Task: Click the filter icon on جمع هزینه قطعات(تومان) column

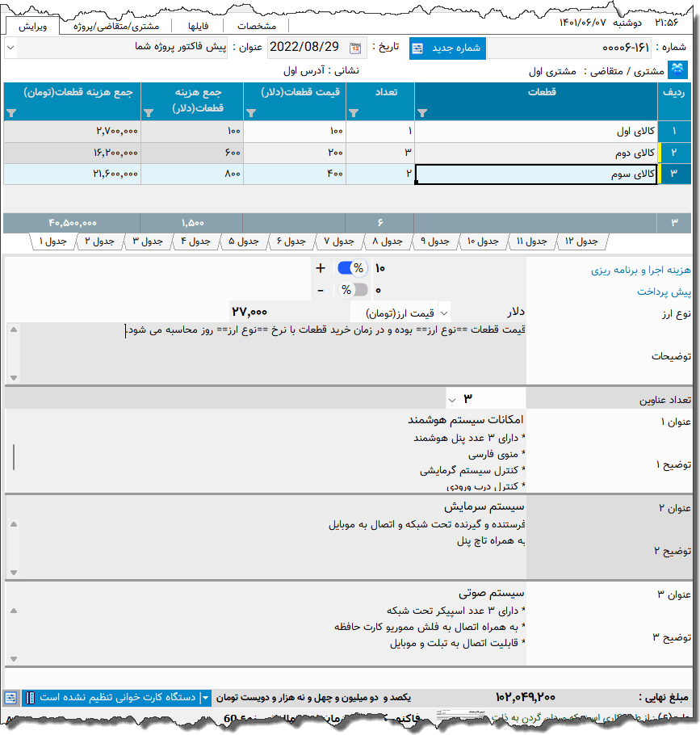Action: point(10,114)
